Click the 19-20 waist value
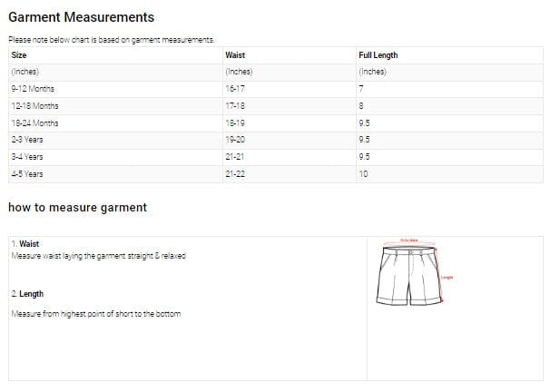Image resolution: width=550 pixels, height=392 pixels. point(234,140)
